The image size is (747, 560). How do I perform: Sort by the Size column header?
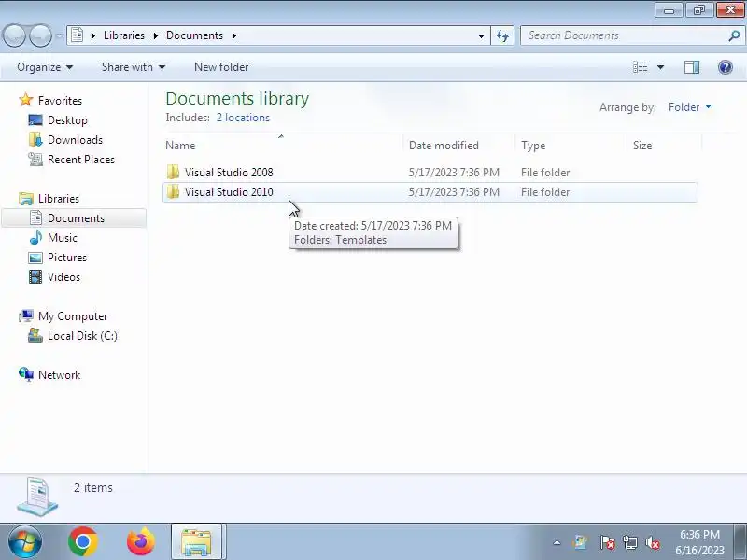(x=664, y=146)
